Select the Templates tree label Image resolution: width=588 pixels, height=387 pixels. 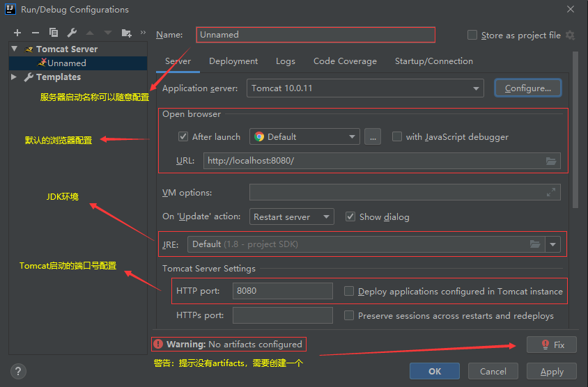click(59, 77)
